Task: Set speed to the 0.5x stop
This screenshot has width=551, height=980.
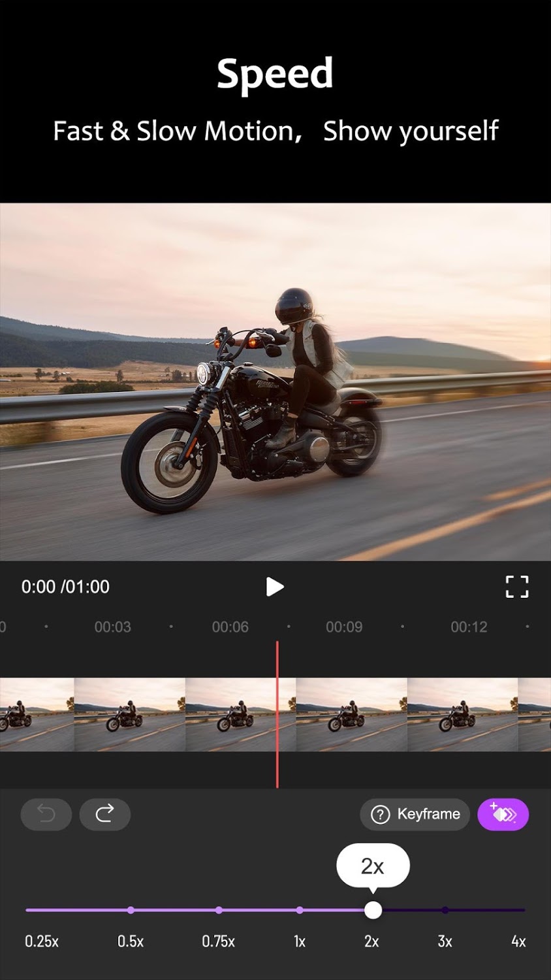Action: 131,909
